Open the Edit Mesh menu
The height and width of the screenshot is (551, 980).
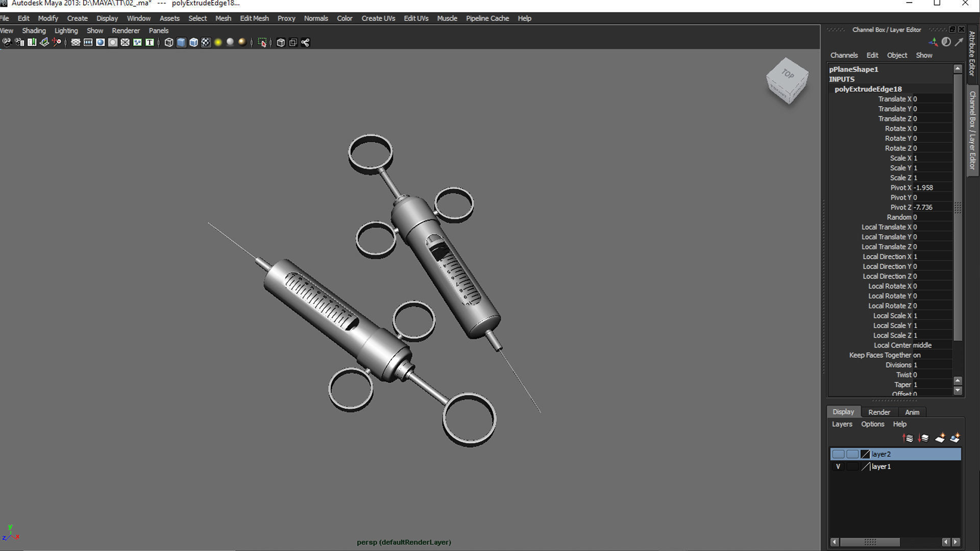(254, 18)
